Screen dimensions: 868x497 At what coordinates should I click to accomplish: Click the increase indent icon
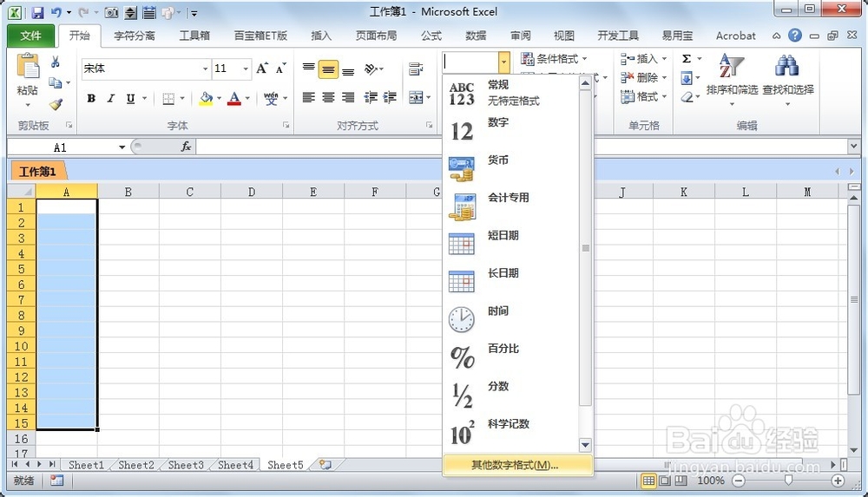tap(390, 97)
